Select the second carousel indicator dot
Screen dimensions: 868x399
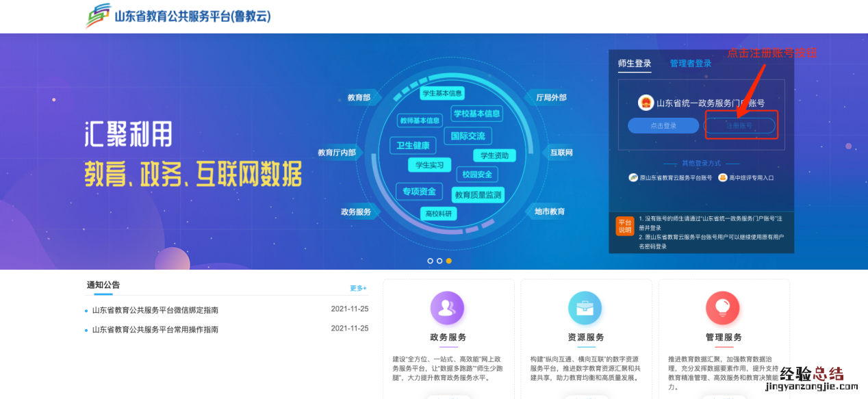439,261
